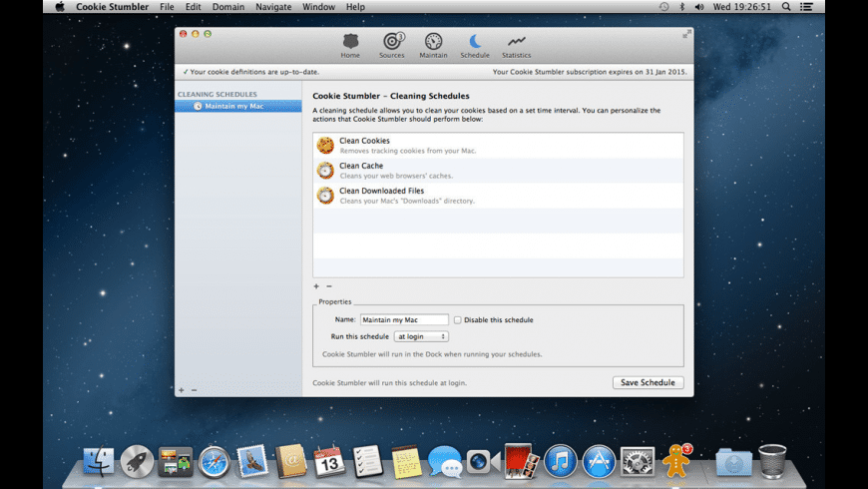Open iTunes from the Dock

click(x=561, y=461)
